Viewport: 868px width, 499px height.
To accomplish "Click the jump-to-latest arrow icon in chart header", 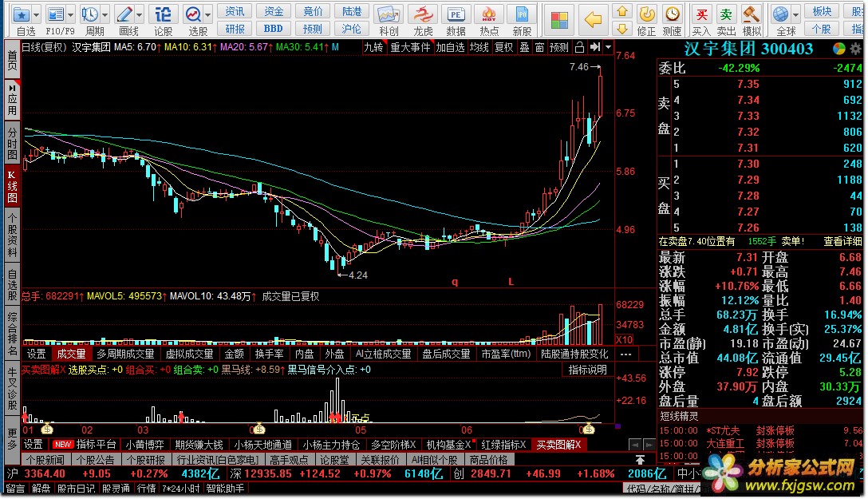I will (595, 47).
